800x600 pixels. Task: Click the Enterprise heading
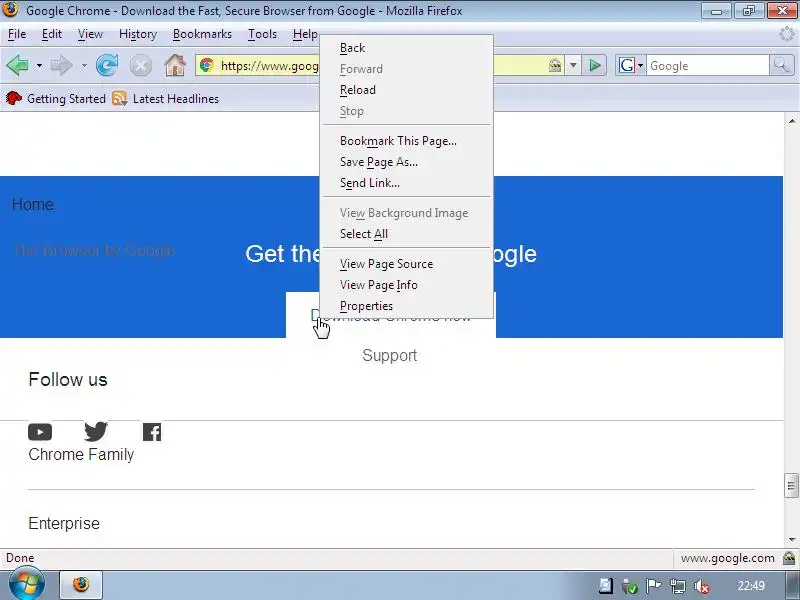tap(64, 523)
